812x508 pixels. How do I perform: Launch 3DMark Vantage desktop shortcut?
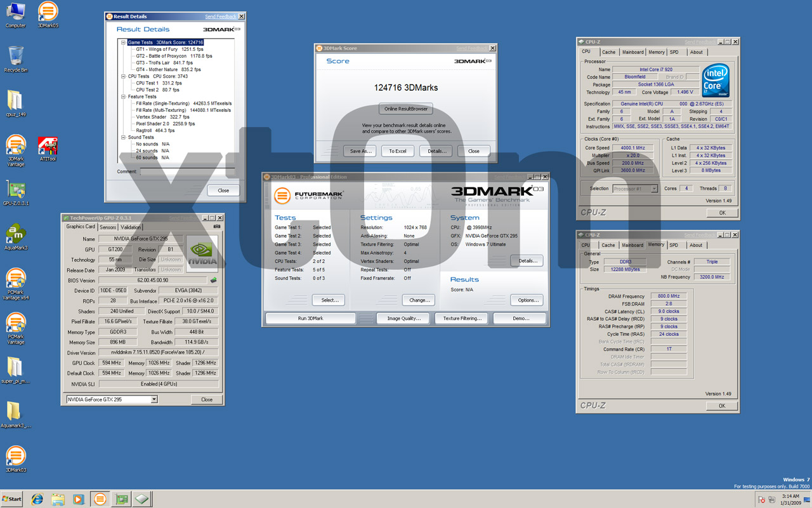tap(15, 151)
